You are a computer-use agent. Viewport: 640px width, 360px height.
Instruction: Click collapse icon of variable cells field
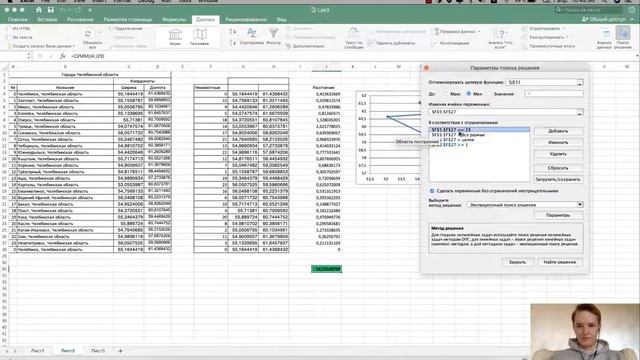pyautogui.click(x=580, y=112)
